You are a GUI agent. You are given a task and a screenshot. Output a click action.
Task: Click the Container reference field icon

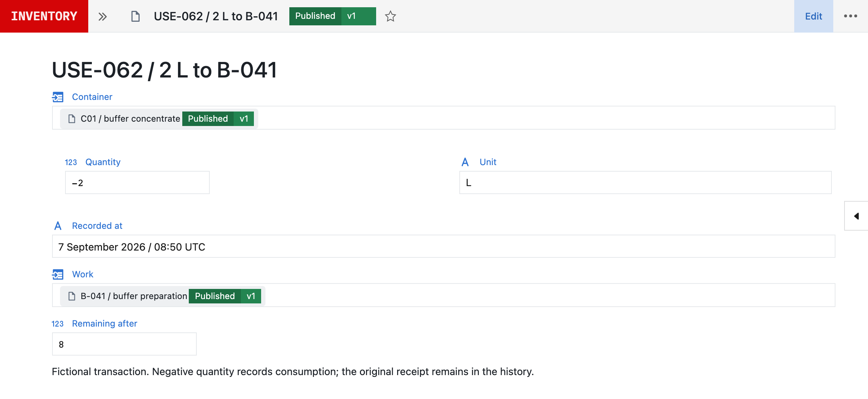coord(58,97)
